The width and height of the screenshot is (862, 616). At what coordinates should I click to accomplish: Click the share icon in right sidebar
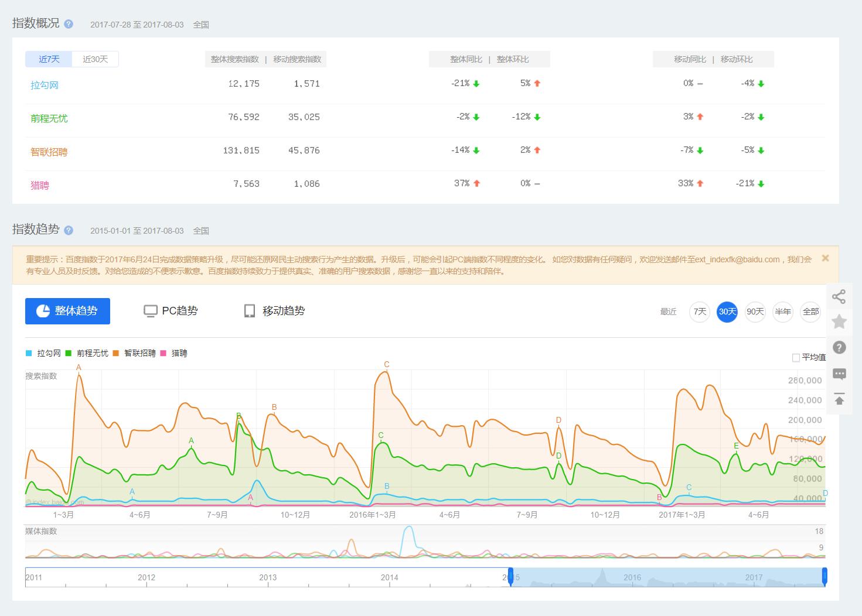point(839,297)
